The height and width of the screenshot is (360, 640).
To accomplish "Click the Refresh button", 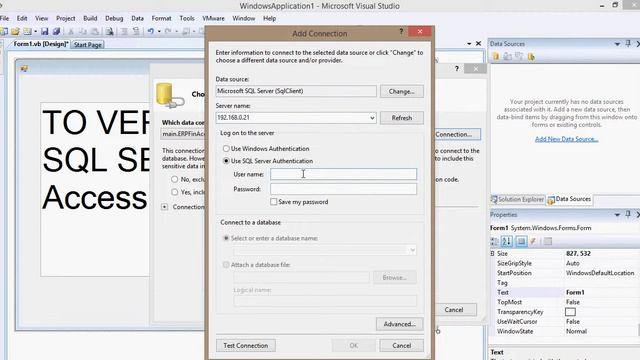I will pyautogui.click(x=402, y=118).
